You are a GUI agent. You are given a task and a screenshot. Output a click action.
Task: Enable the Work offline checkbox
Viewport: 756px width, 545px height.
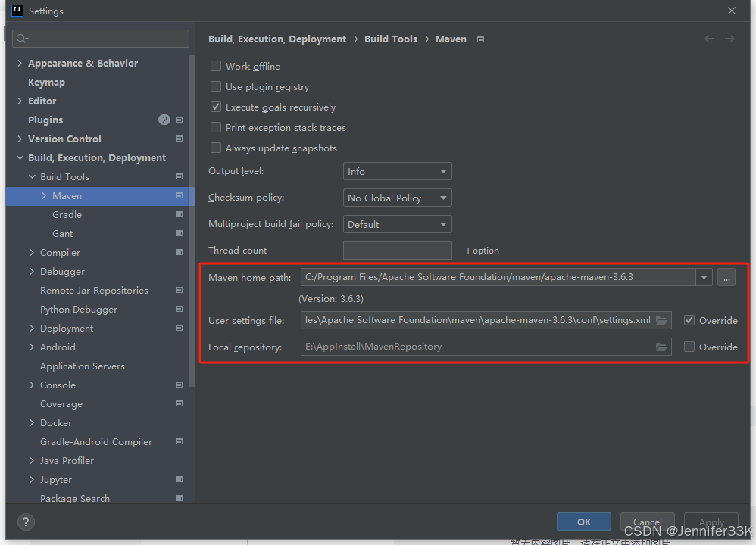(216, 66)
